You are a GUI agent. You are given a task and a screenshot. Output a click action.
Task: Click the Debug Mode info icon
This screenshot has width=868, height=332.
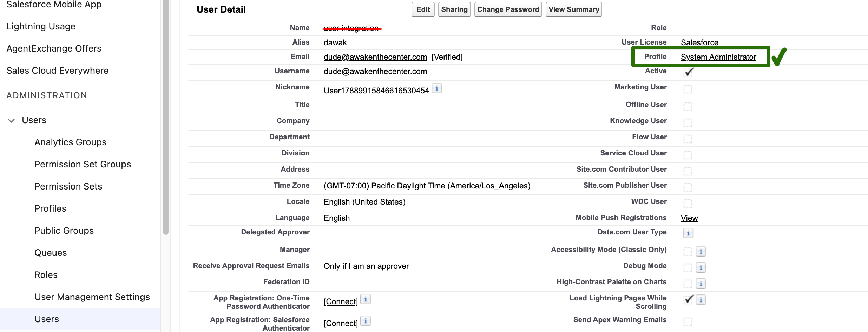click(701, 267)
